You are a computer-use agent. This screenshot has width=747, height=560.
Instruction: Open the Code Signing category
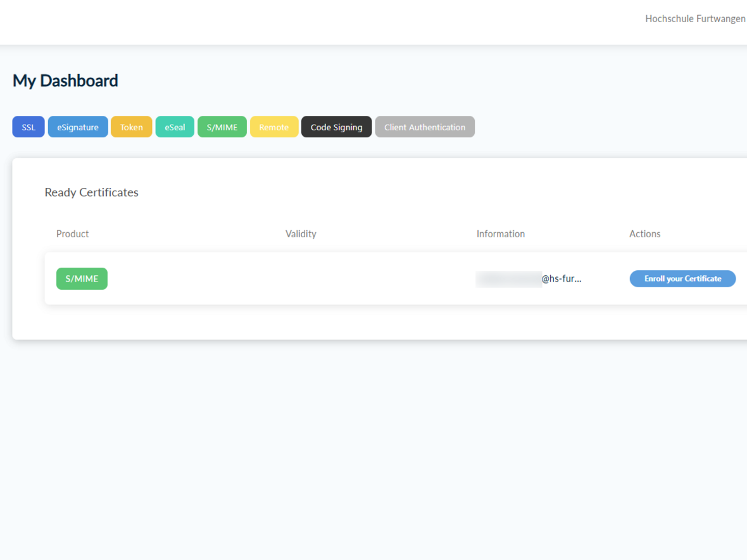tap(336, 127)
